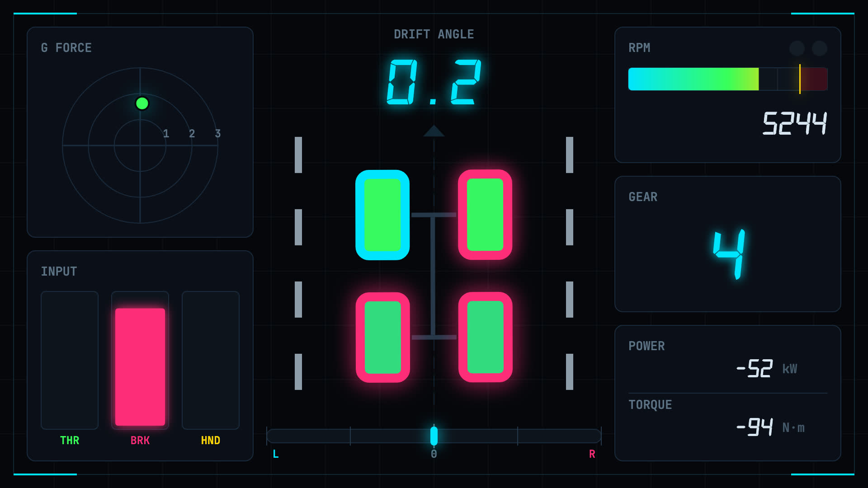Image resolution: width=868 pixels, height=488 pixels.
Task: Click the N·m unit label
Action: tap(793, 427)
